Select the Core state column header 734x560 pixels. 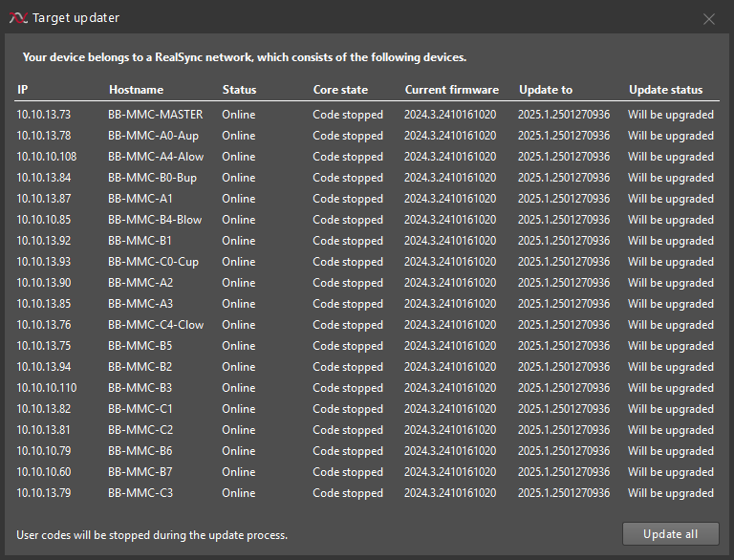click(340, 90)
